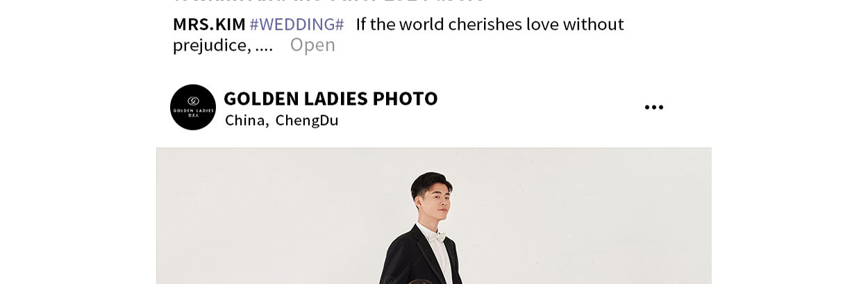Screen dimensions: 868x284
Task: Click the caption text about cherishing love
Action: pyautogui.click(x=490, y=24)
